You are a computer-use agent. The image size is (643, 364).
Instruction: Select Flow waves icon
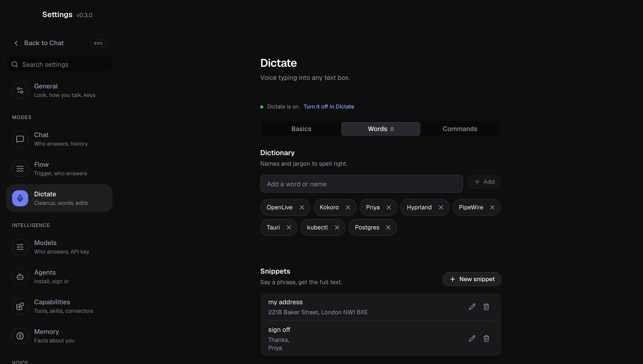[20, 169]
